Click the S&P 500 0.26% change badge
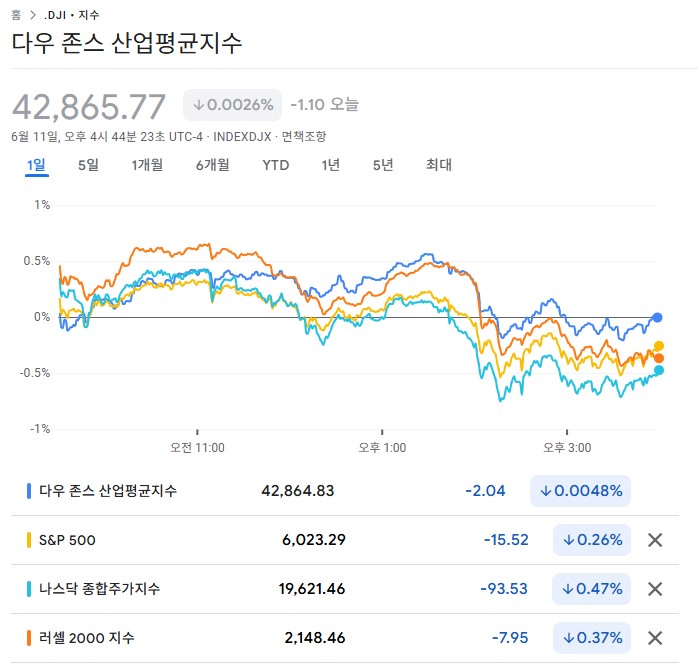The image size is (698, 669). 592,540
